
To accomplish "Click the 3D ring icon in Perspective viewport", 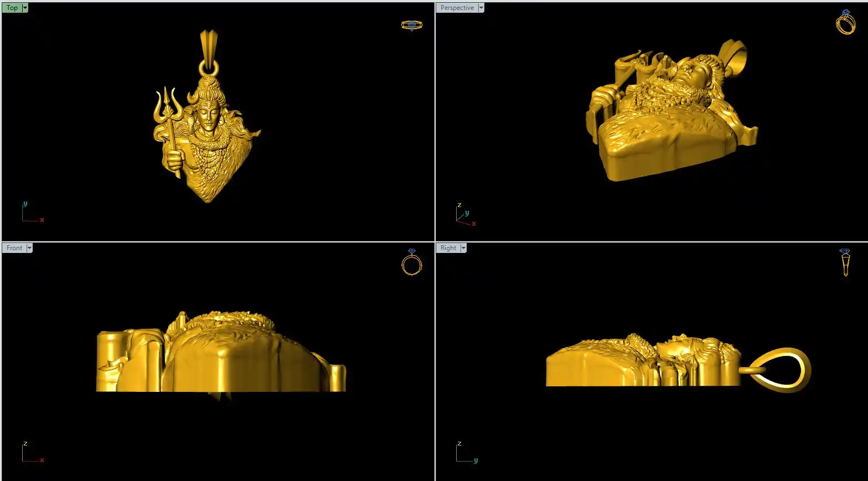I will click(845, 23).
